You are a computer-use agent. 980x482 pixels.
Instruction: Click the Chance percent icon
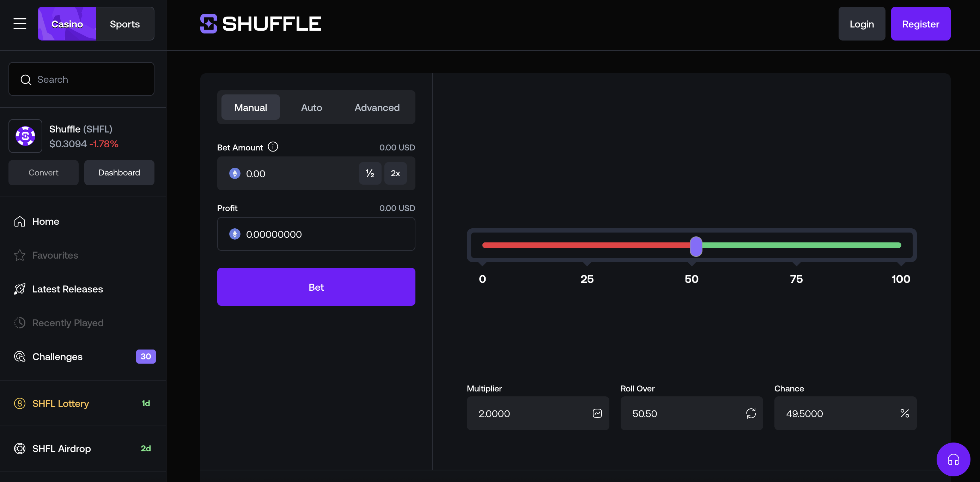(905, 413)
